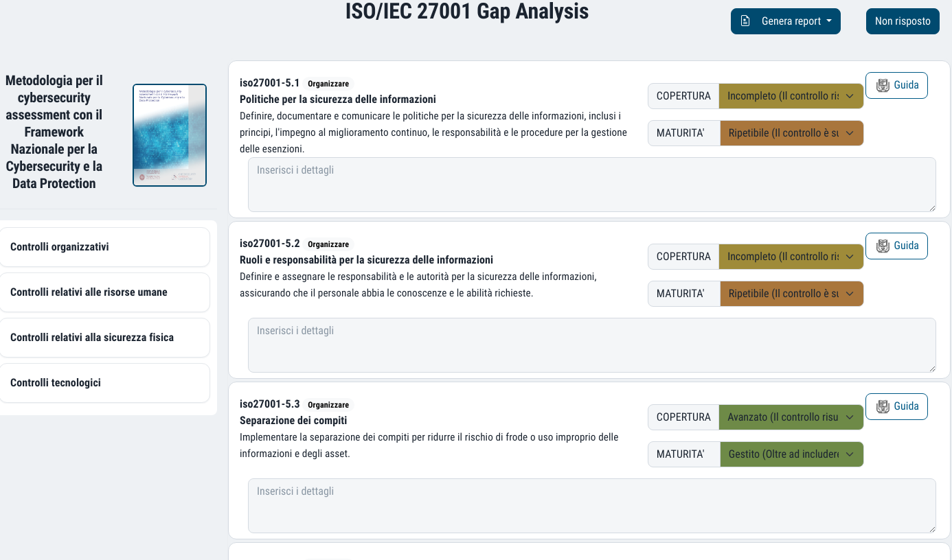Open the Guida button for iso27001-5.3
The height and width of the screenshot is (560, 952).
[896, 406]
